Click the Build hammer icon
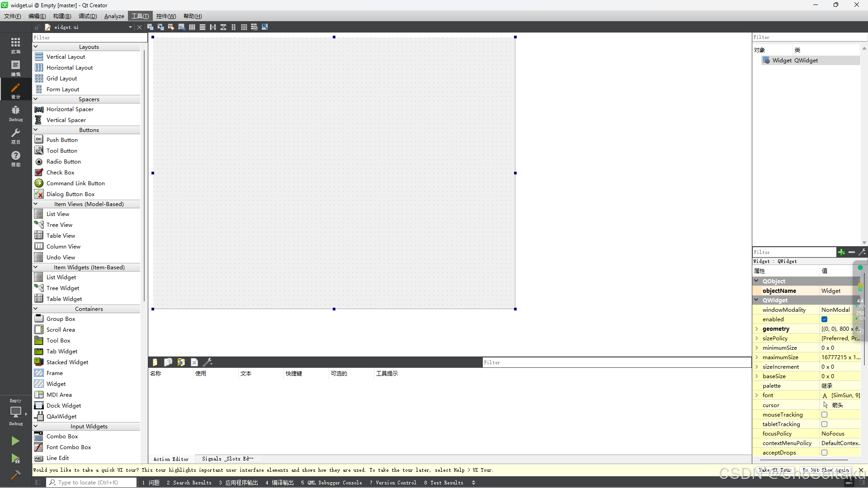 pos(15,475)
